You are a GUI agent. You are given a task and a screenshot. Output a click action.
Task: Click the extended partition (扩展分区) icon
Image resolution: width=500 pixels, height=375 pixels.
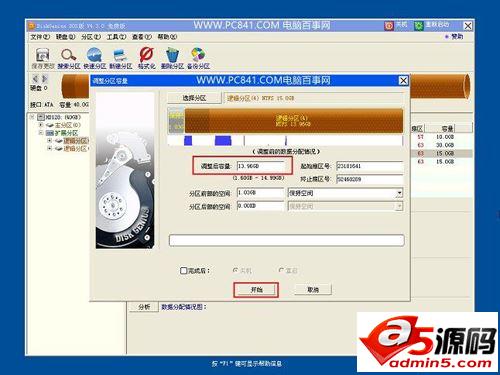[50, 133]
